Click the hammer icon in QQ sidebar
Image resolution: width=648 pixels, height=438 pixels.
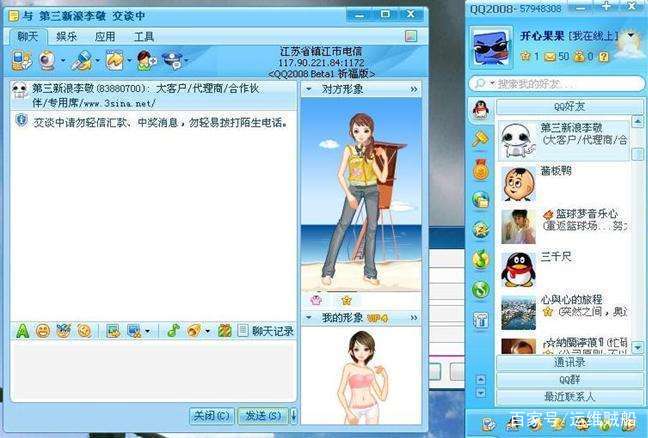point(481,139)
